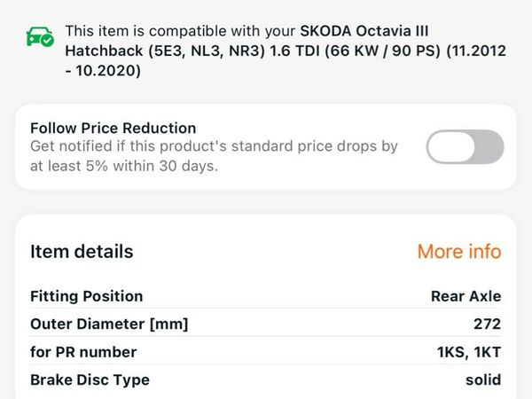Click the Brake Disc Type label
The width and height of the screenshot is (532, 399).
(x=90, y=379)
